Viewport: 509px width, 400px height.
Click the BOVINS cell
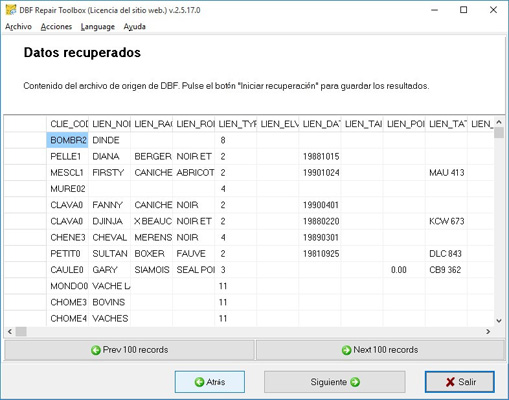pyautogui.click(x=110, y=302)
